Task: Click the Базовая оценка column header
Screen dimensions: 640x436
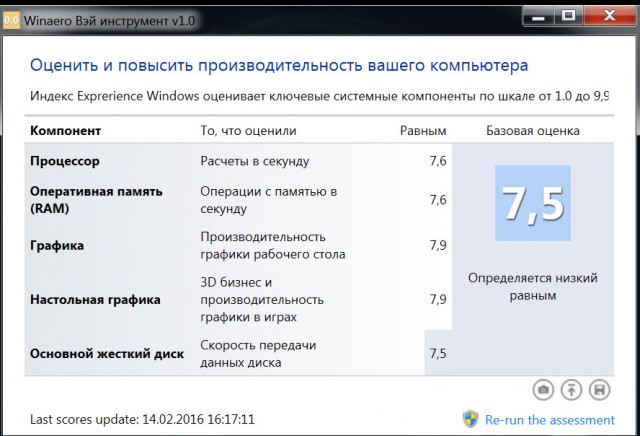Action: pyautogui.click(x=533, y=131)
